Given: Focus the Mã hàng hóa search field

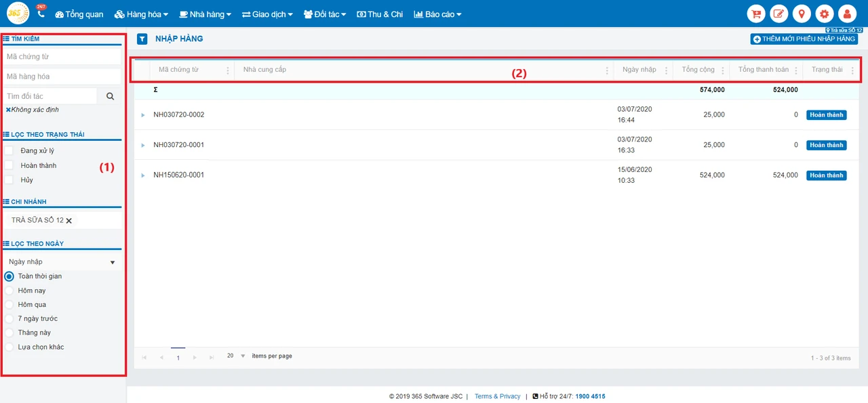Looking at the screenshot, I should [x=62, y=77].
